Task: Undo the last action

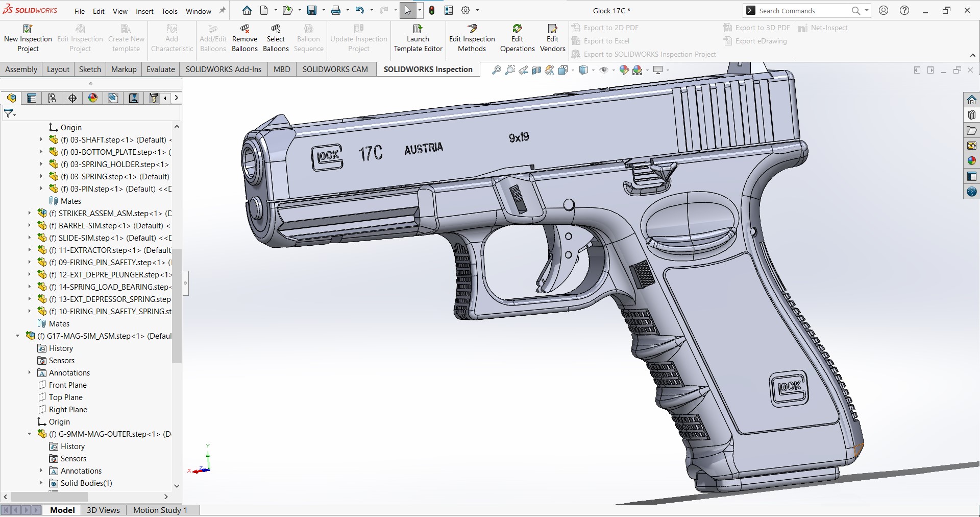Action: tap(360, 10)
